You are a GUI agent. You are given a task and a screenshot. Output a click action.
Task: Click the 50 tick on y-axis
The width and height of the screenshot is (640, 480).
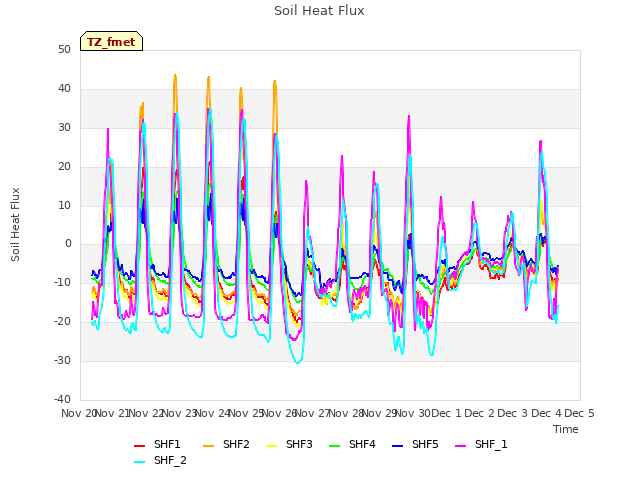pos(64,50)
